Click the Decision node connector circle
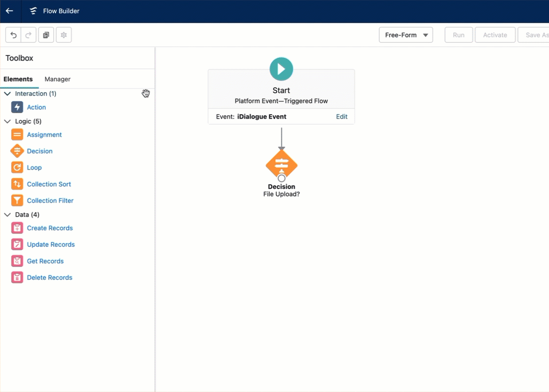This screenshot has width=549, height=392. [282, 178]
